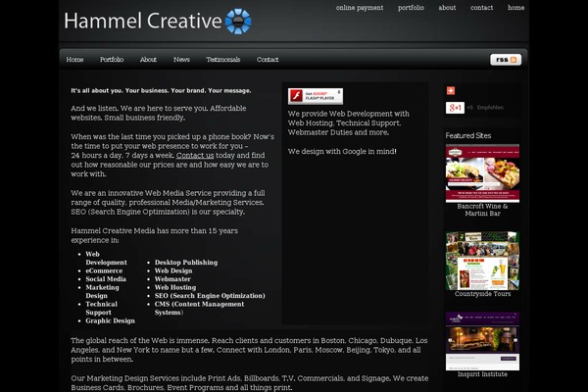Open the Inspirit Institute thumbnail
This screenshot has height=392, width=588.
pos(482,341)
